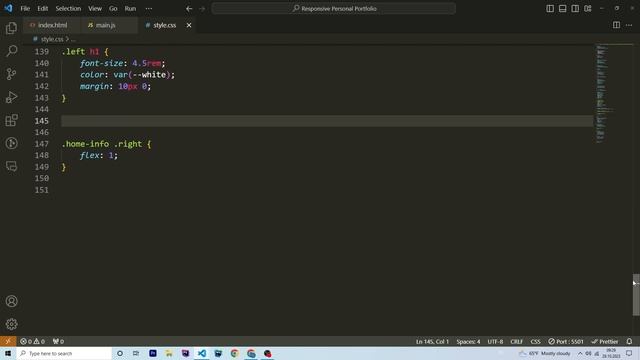Open the Manage gear icon

[x=11, y=324]
